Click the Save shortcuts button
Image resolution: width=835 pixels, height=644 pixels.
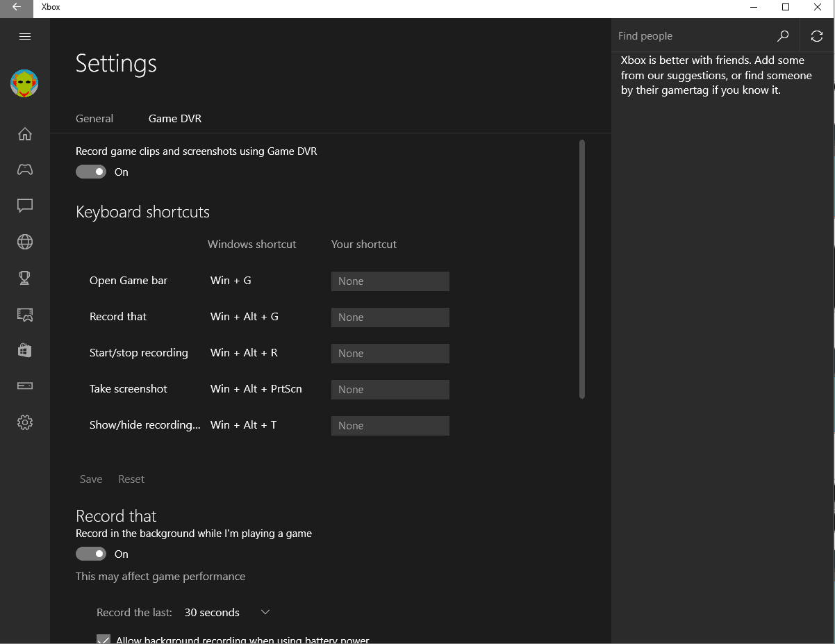91,479
